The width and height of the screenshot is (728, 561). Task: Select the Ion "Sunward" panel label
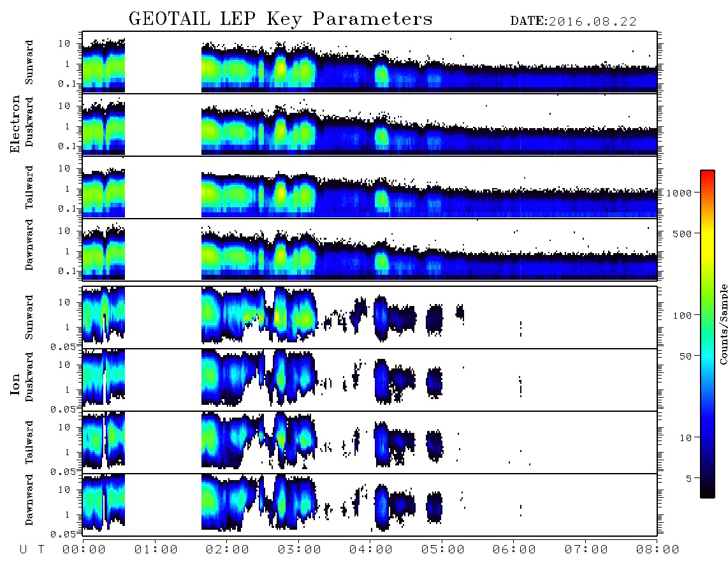29,317
